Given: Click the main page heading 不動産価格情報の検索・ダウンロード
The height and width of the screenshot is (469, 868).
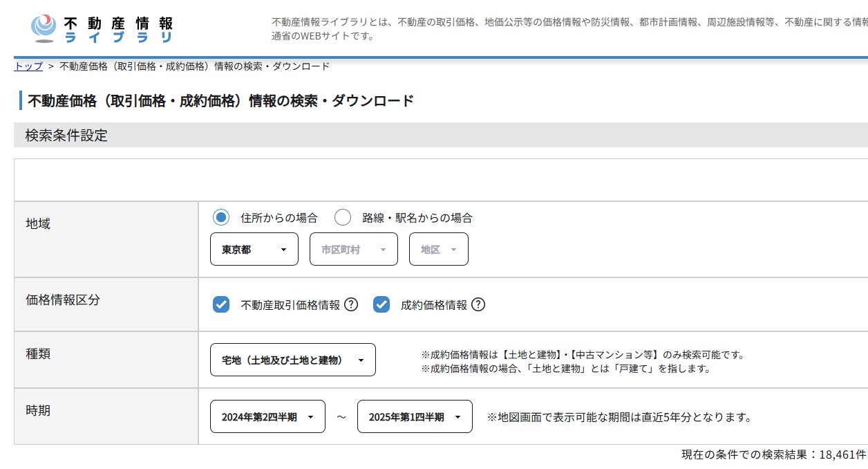Looking at the screenshot, I should [x=220, y=101].
